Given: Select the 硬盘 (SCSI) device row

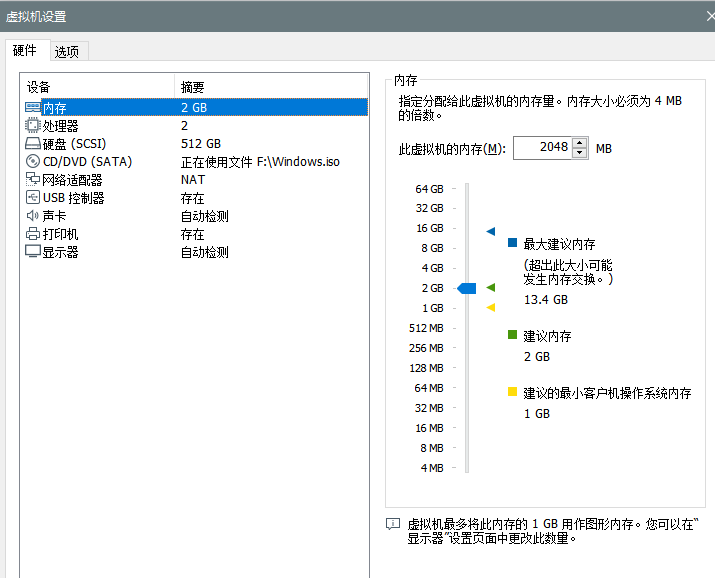Looking at the screenshot, I should [x=196, y=144].
